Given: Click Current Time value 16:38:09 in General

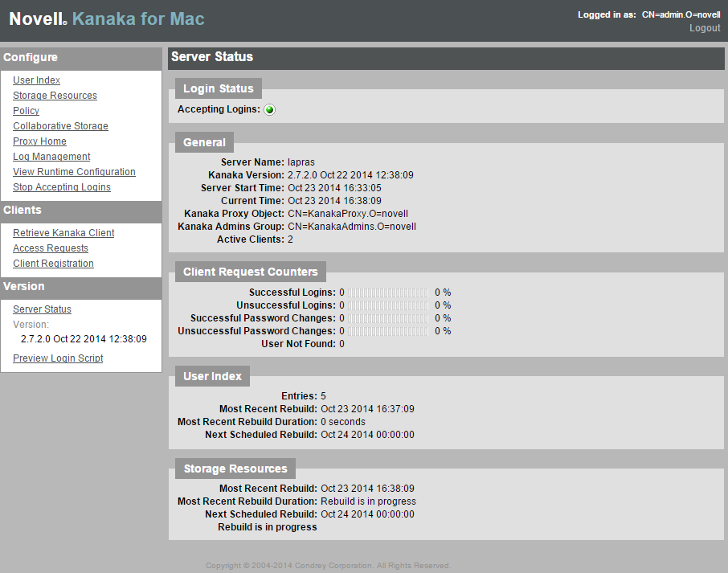Looking at the screenshot, I should click(334, 201).
